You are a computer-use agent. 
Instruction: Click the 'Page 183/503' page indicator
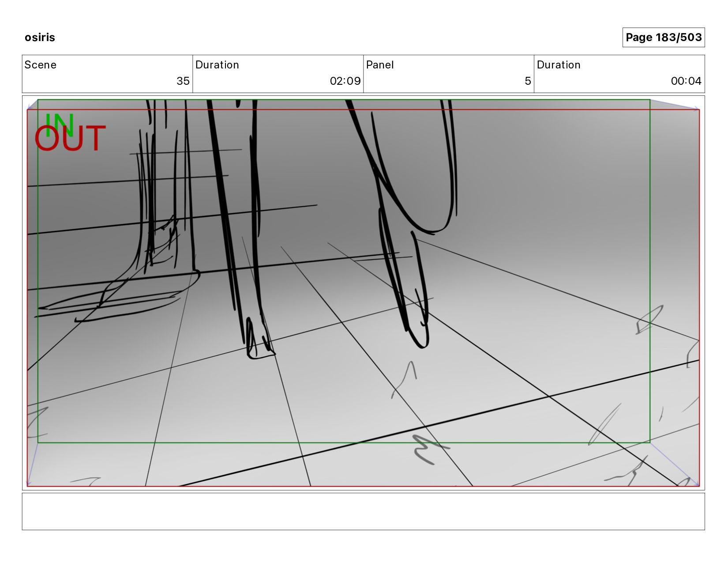[663, 37]
